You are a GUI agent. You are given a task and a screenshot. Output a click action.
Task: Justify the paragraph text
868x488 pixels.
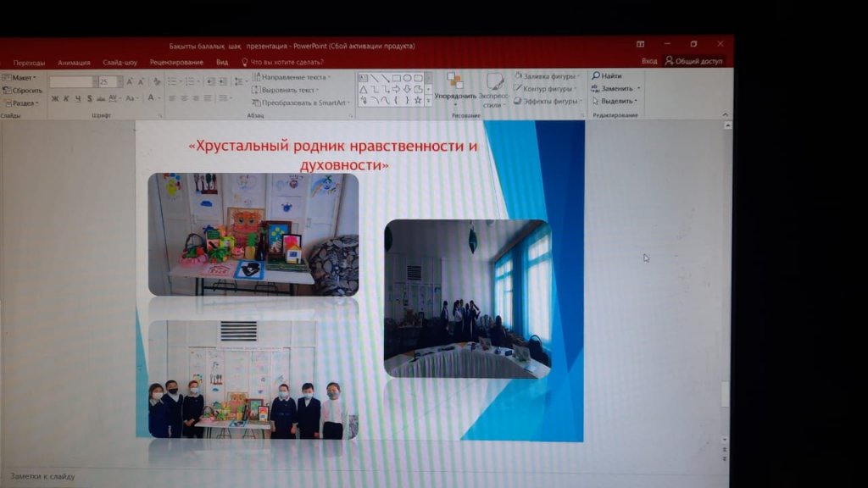(207, 98)
